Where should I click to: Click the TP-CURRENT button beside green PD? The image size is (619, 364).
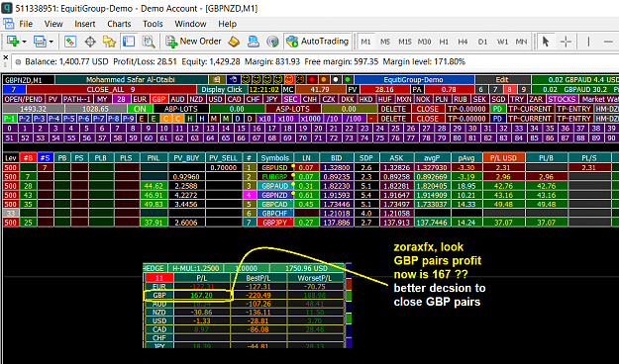click(530, 109)
